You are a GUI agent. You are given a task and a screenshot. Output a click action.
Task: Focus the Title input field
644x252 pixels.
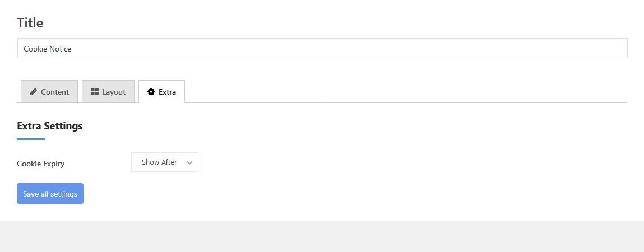322,48
